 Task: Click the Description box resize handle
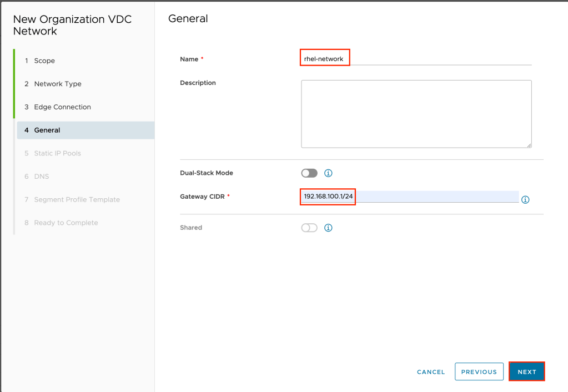point(529,145)
